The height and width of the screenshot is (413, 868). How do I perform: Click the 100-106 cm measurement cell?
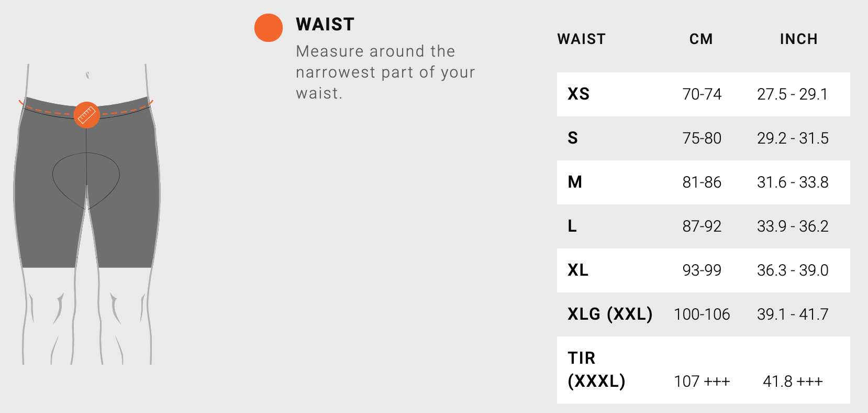point(702,314)
